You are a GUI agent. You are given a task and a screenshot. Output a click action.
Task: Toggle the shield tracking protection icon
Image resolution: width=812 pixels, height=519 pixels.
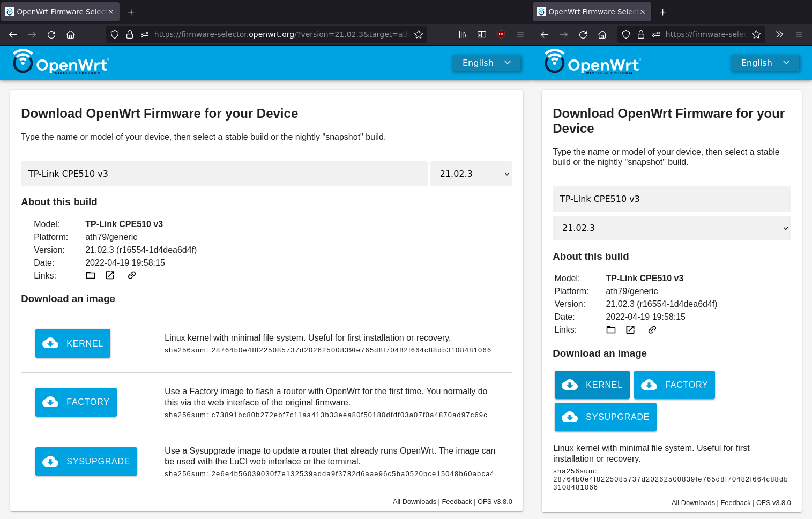[115, 34]
